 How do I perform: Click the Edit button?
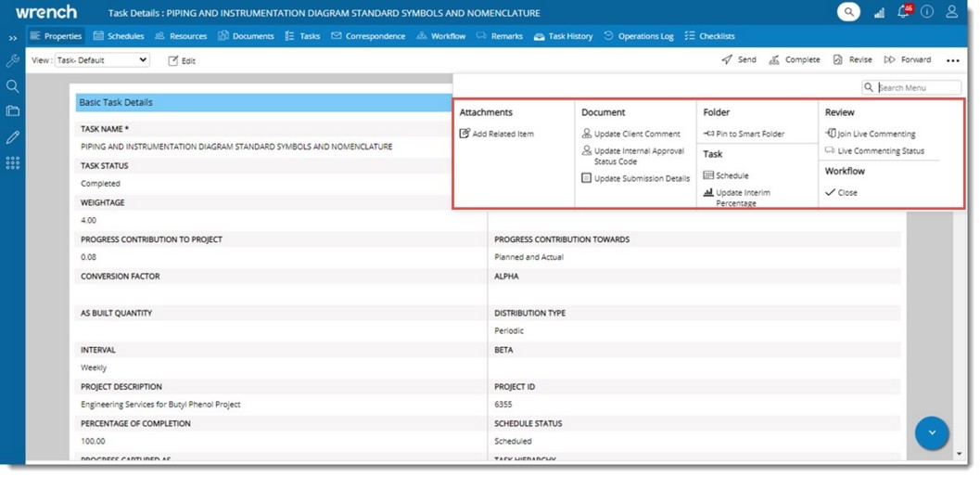(182, 61)
